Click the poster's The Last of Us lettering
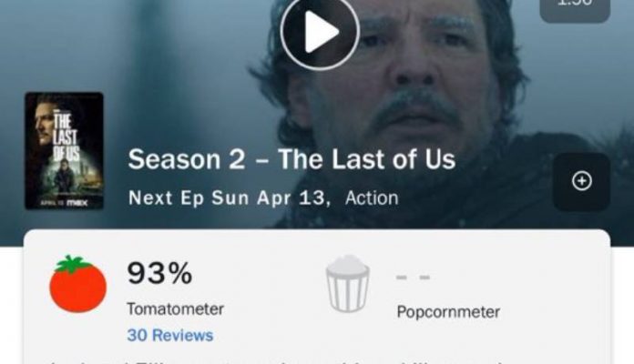This screenshot has width=634, height=364. pos(65,137)
